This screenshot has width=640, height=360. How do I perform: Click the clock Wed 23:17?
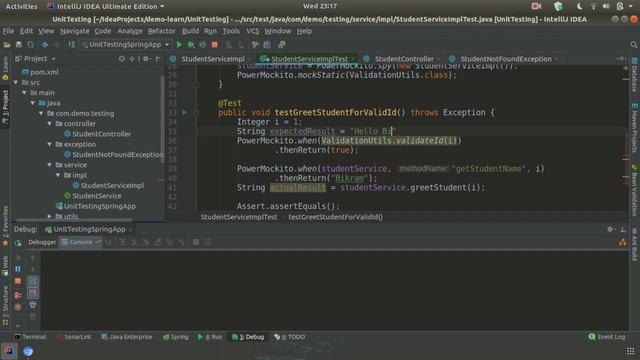[x=320, y=7]
